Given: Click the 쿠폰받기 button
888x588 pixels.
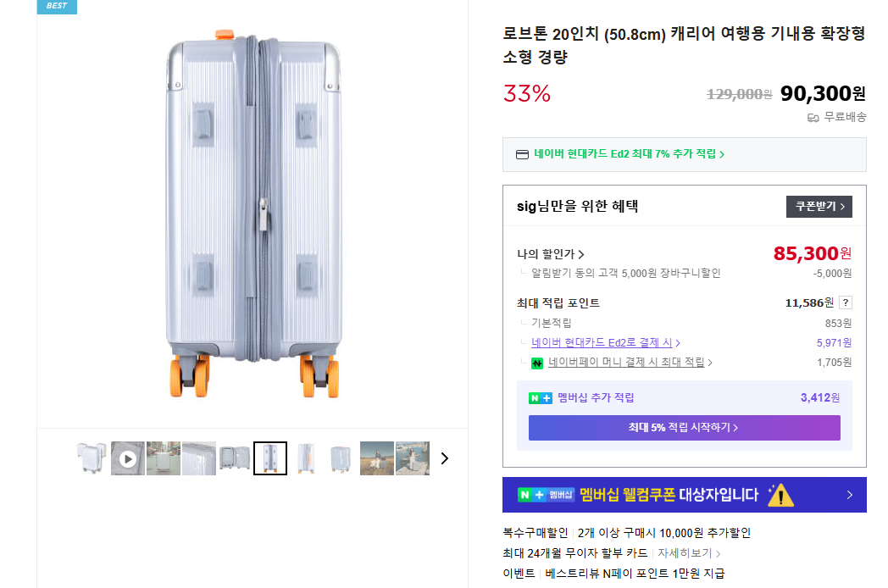Looking at the screenshot, I should click(819, 207).
